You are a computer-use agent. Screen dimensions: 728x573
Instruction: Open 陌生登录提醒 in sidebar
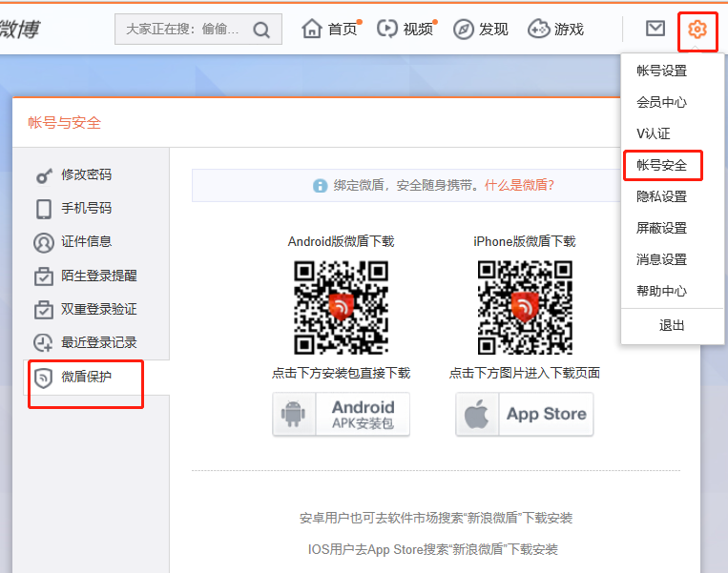coord(99,276)
